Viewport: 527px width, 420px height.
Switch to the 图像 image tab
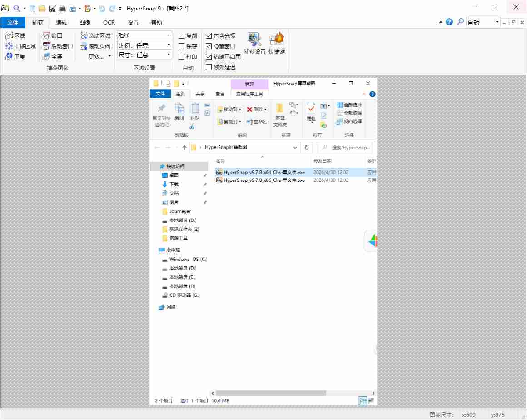click(85, 23)
